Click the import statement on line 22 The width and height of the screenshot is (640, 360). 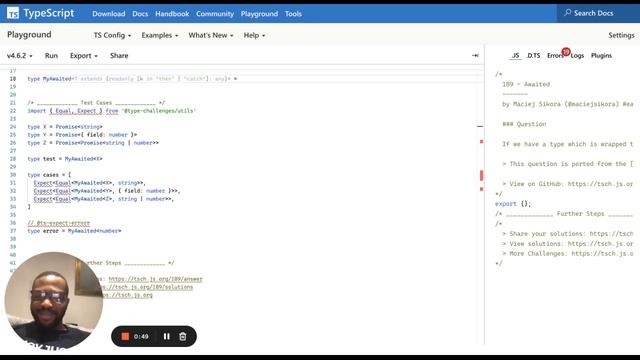pos(111,111)
